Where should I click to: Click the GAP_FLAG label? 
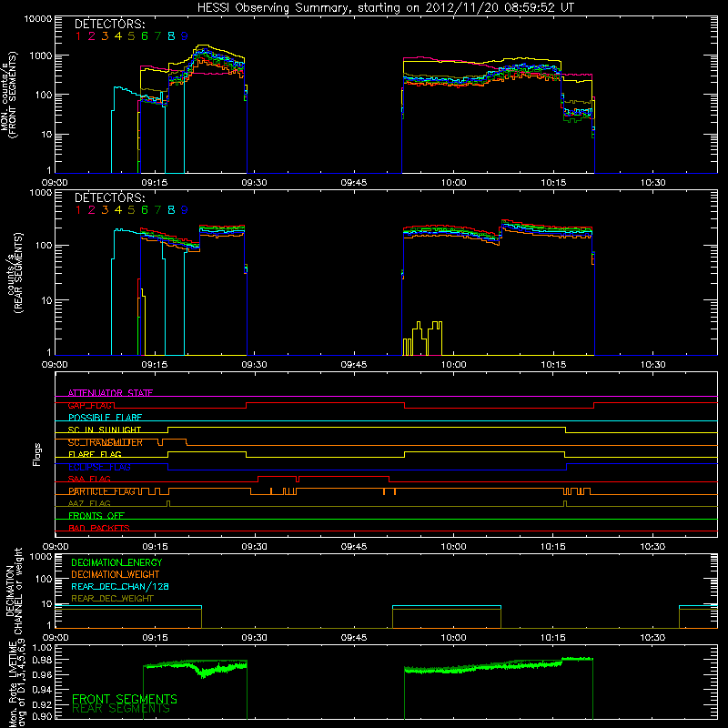click(90, 405)
